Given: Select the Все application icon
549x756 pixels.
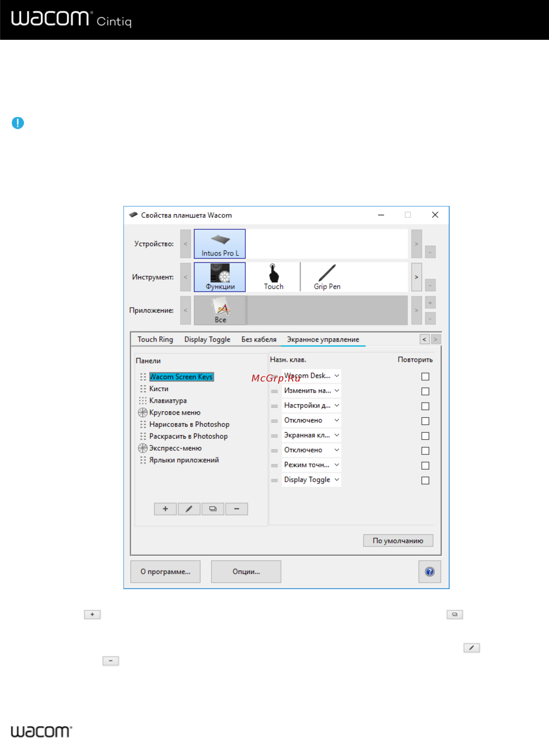Looking at the screenshot, I should [x=220, y=310].
